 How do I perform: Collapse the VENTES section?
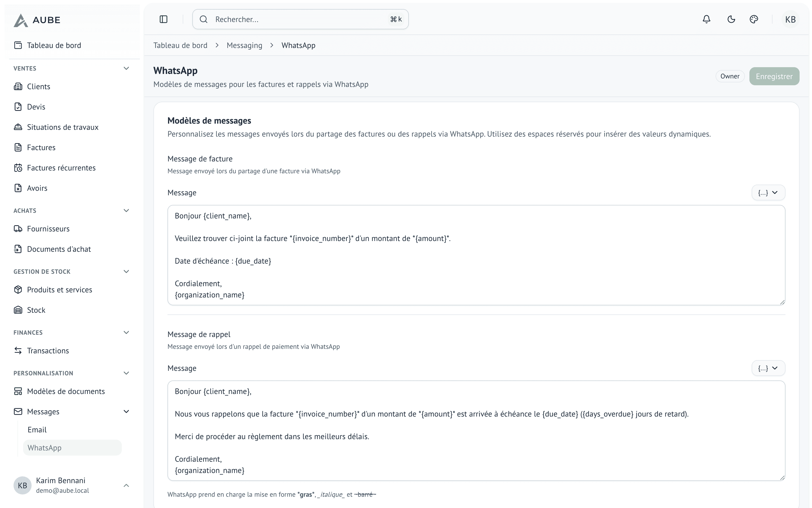click(126, 68)
